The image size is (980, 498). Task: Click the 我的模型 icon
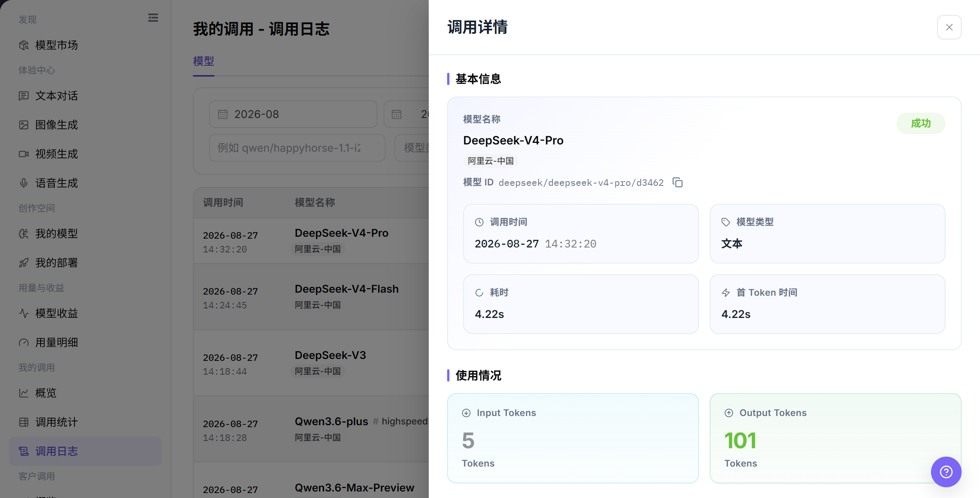point(24,234)
